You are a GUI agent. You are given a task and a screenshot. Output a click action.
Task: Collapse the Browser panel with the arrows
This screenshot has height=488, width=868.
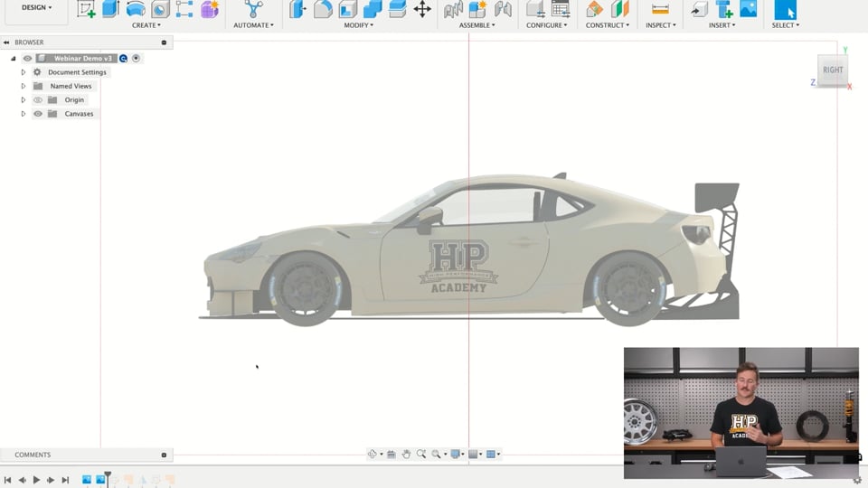(6, 42)
